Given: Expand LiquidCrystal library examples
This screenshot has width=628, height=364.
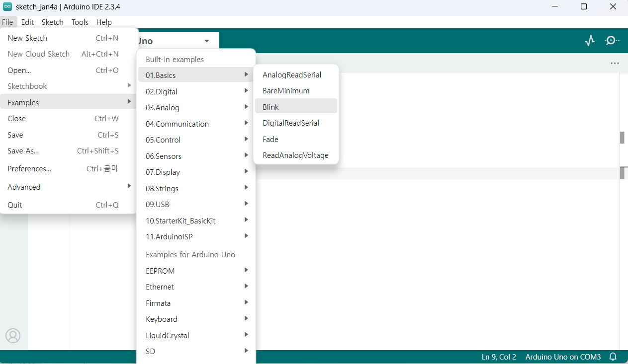Looking at the screenshot, I should click(196, 335).
